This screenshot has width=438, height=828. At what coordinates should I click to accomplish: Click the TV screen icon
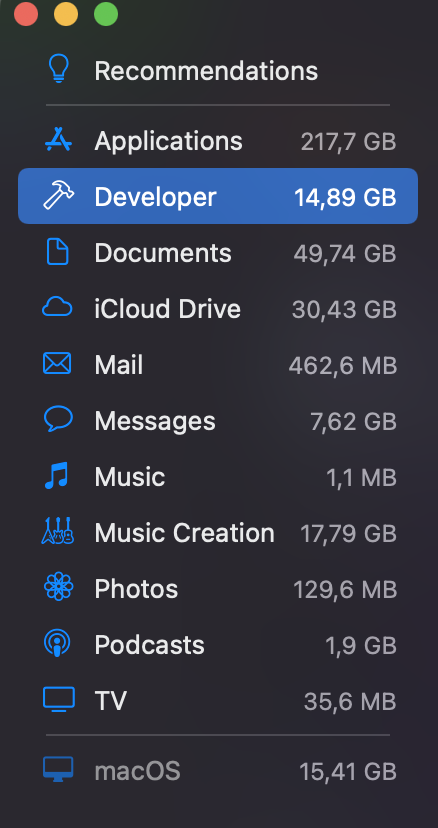58,699
